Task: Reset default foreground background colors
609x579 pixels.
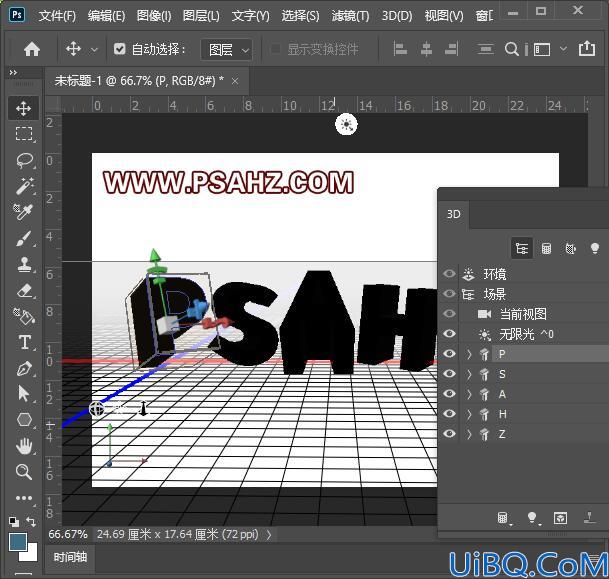Action: coord(14,522)
